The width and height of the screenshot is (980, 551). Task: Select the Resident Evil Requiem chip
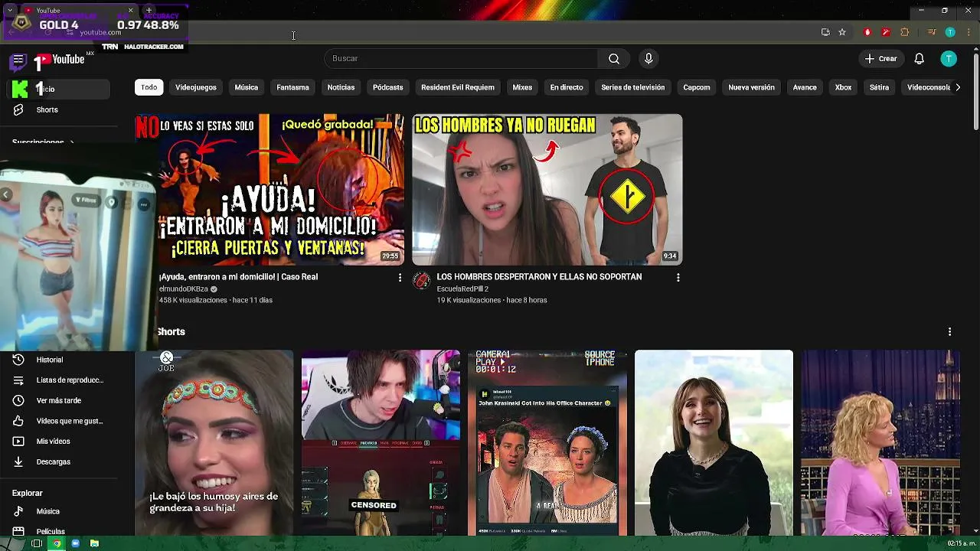coord(458,87)
